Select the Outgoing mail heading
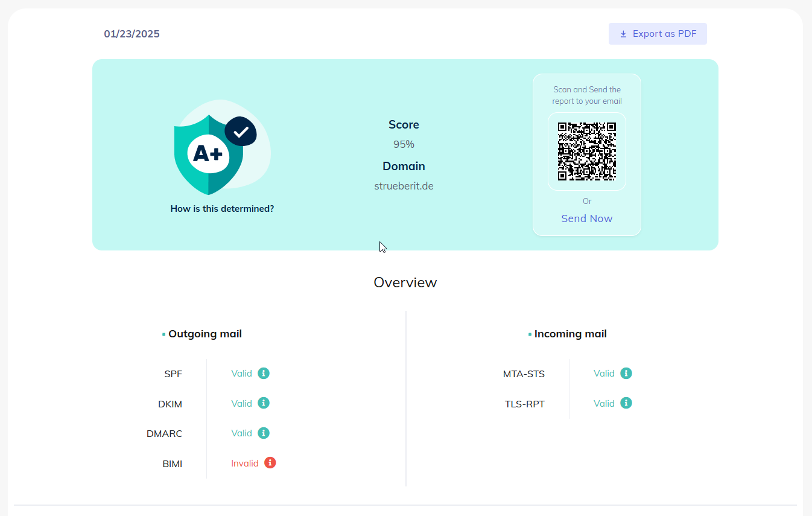812x516 pixels. tap(205, 334)
